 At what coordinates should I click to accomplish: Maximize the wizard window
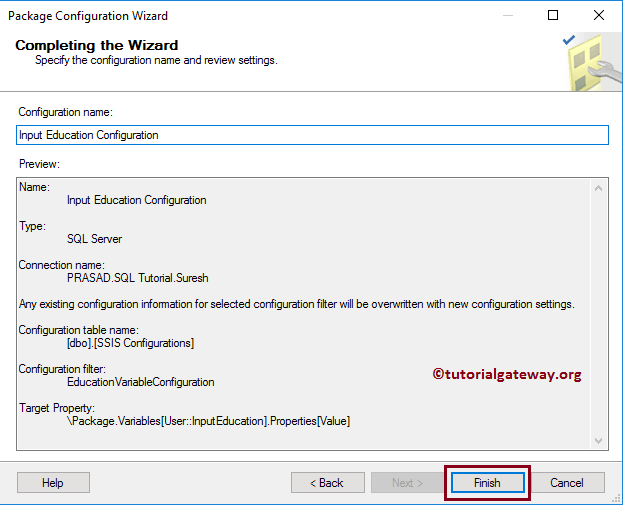[553, 15]
